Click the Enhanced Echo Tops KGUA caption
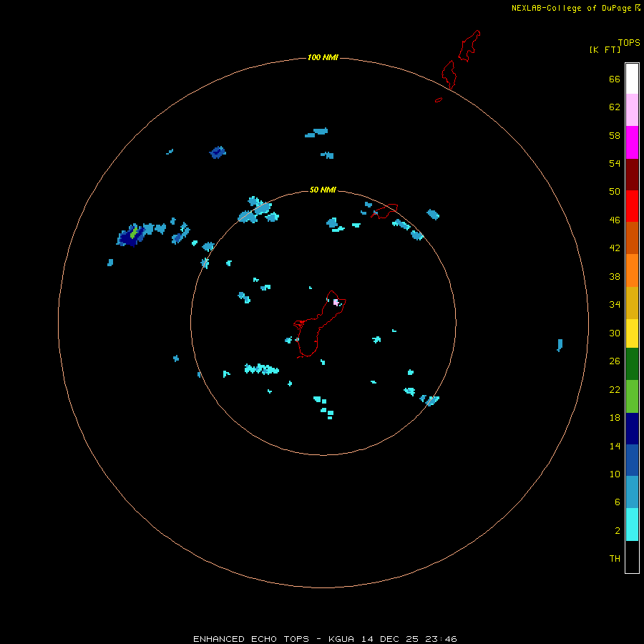This screenshot has height=644, width=644. pos(325,639)
